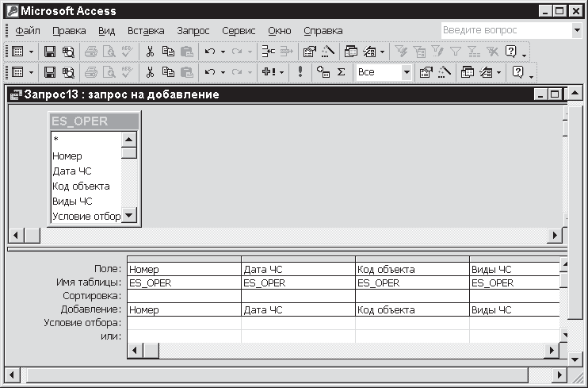Click the 'Условие отбора' cell under Номер column
Screen dimensions: 588x388
pos(183,323)
